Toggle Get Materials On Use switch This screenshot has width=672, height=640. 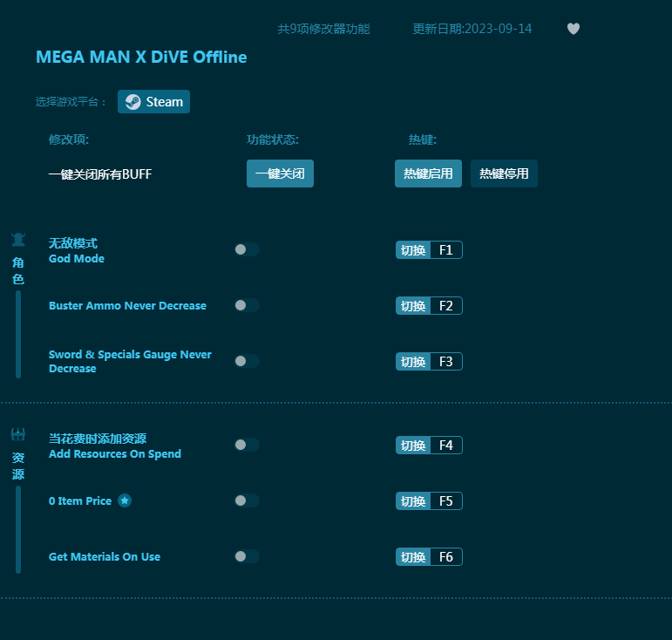tap(247, 556)
